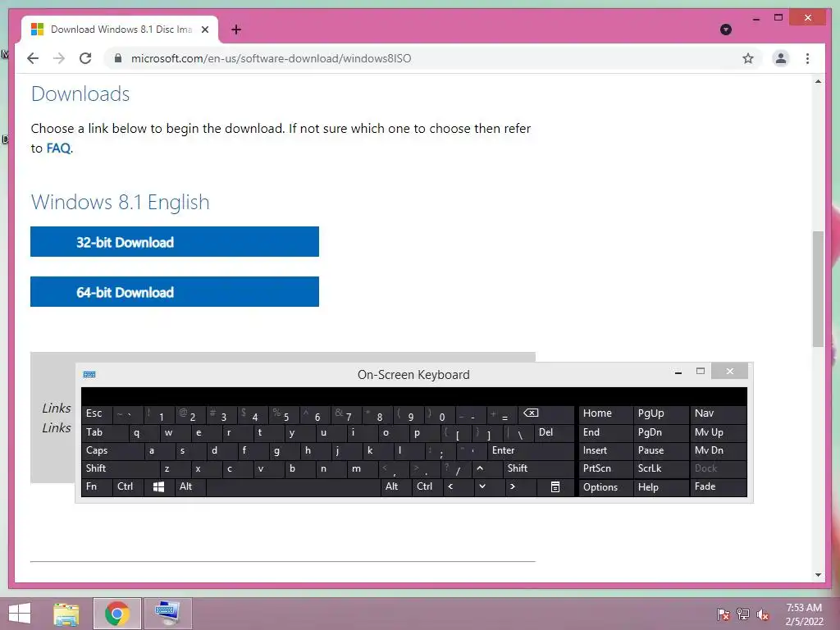
Task: Tap the space bar on On-Screen Keyboard
Action: point(293,487)
